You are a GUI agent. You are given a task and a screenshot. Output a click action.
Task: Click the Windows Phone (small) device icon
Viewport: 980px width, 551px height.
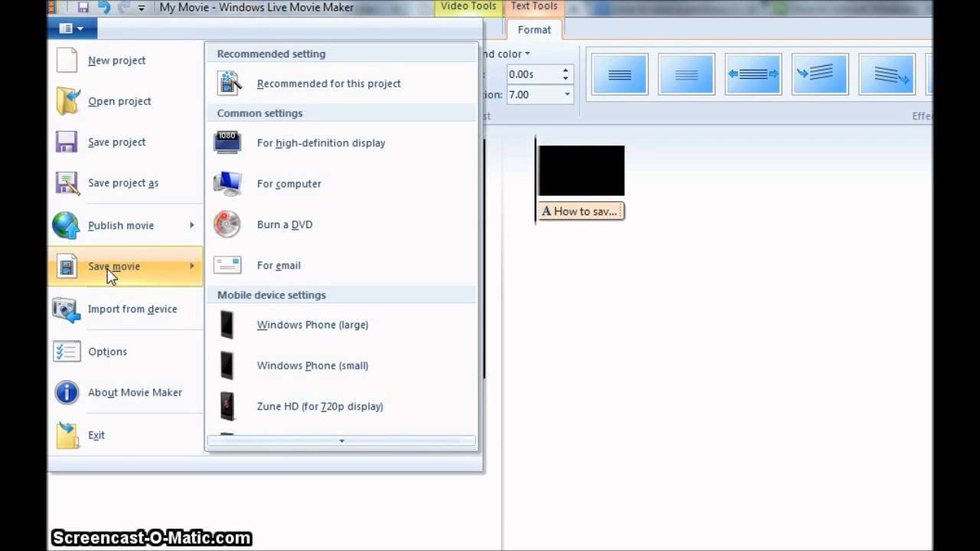pos(227,365)
